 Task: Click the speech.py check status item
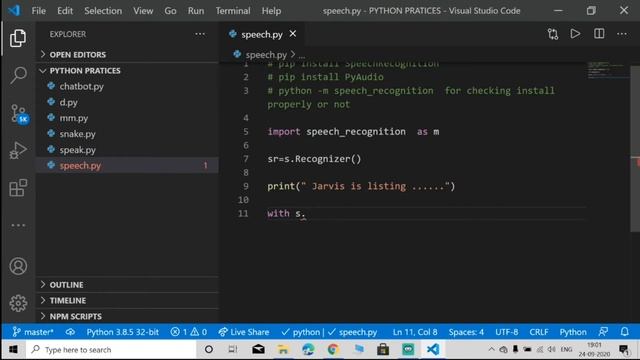353,332
